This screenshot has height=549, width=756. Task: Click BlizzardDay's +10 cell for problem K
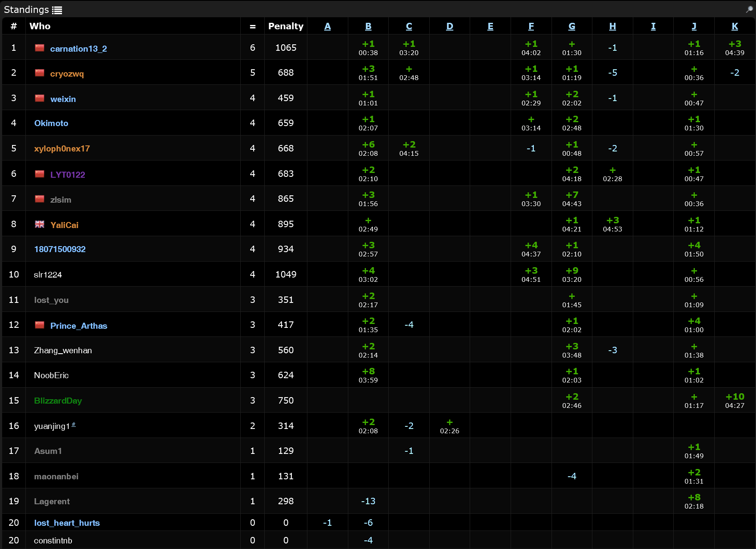(x=735, y=401)
